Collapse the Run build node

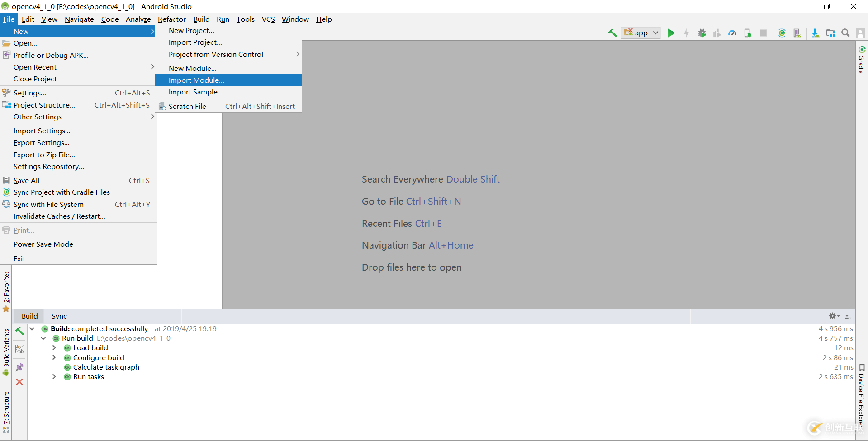tap(43, 338)
